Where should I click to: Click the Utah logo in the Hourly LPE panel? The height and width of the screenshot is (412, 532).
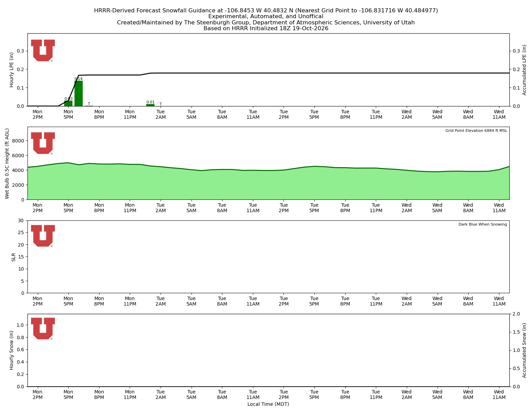(43, 50)
